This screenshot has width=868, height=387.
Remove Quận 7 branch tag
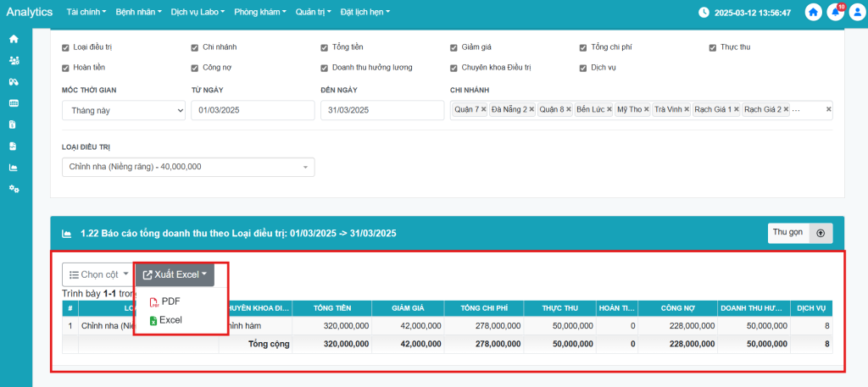tap(483, 110)
